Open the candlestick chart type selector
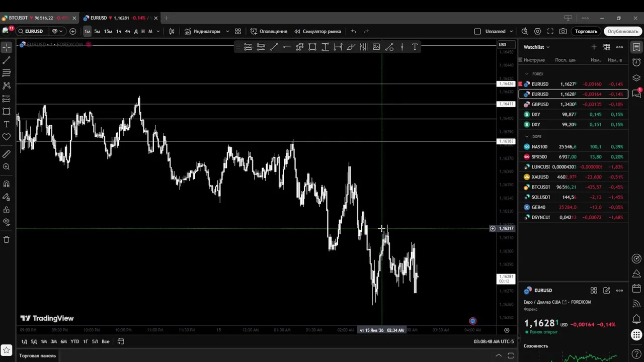The width and height of the screenshot is (644, 362). point(172,31)
